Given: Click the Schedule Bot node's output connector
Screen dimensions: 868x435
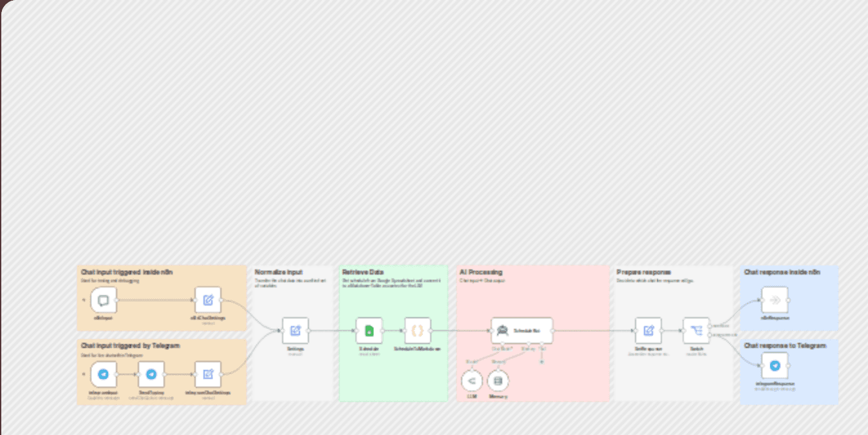Looking at the screenshot, I should tap(552, 331).
